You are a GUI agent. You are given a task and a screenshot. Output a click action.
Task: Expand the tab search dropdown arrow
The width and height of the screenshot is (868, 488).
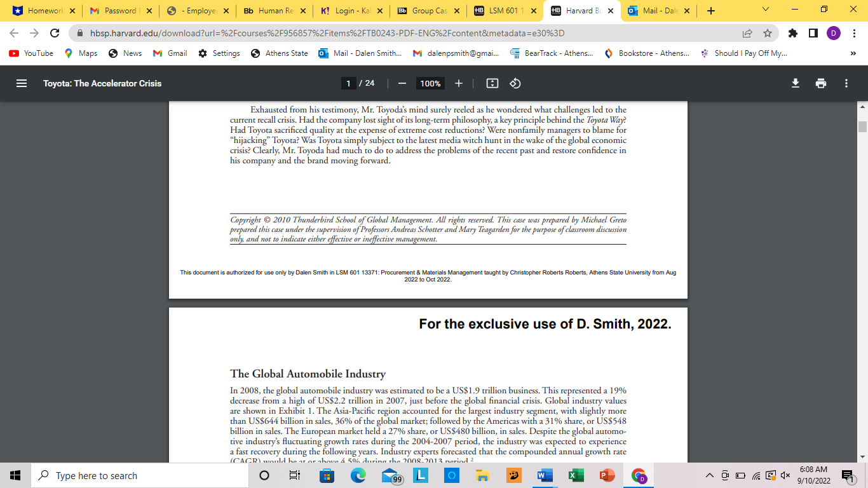764,10
